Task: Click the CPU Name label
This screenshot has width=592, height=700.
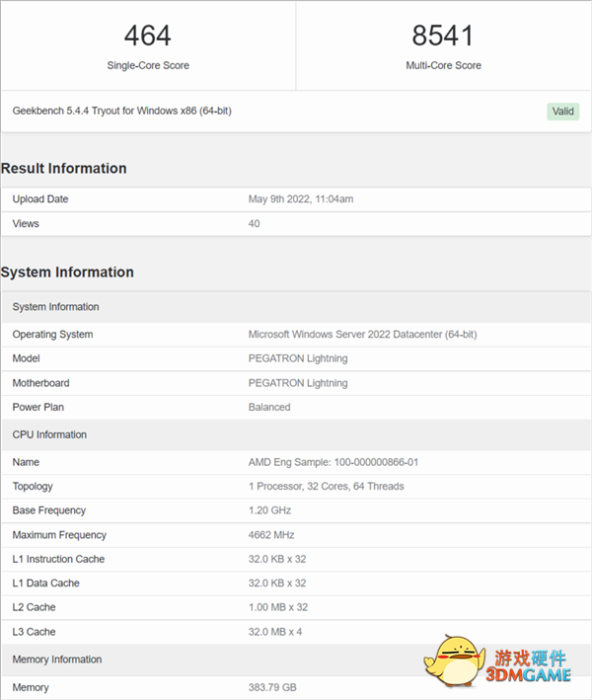Action: point(26,462)
